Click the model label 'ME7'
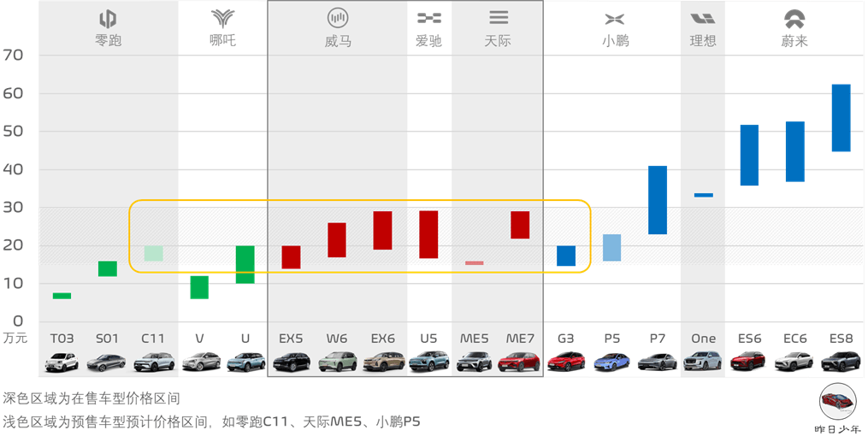 click(520, 339)
